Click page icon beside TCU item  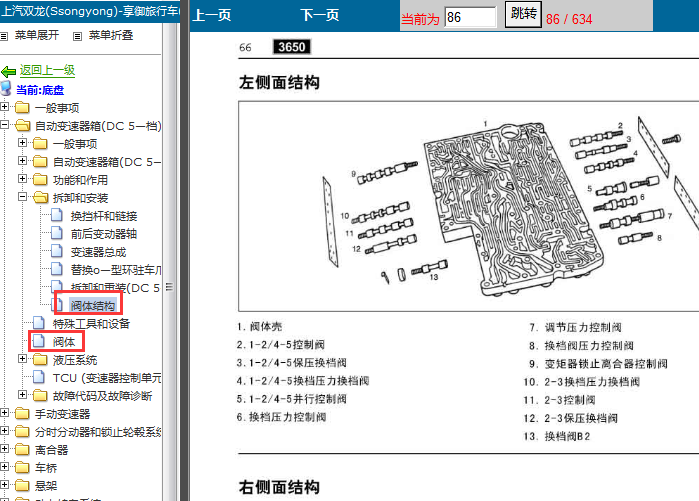tap(39, 377)
